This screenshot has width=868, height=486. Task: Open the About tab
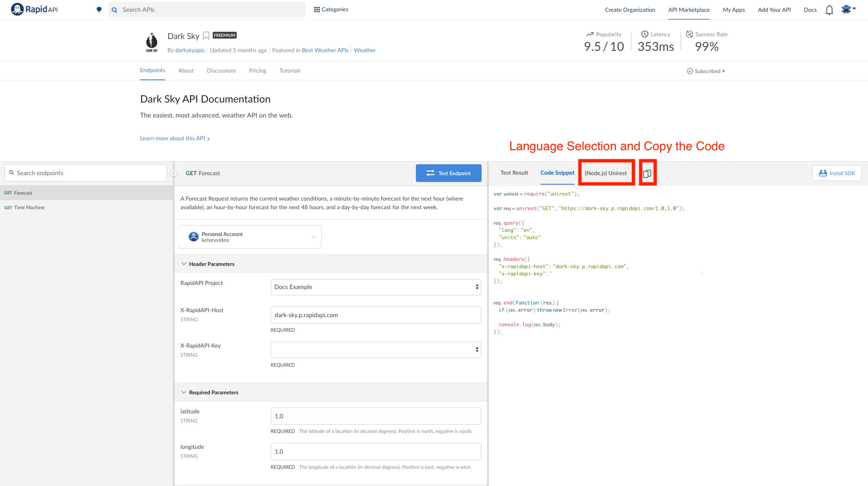coord(186,71)
